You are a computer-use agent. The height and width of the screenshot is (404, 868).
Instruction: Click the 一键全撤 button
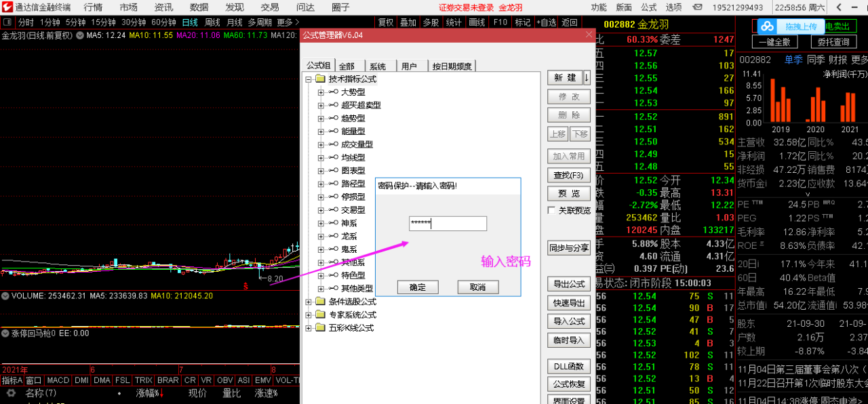coord(774,42)
